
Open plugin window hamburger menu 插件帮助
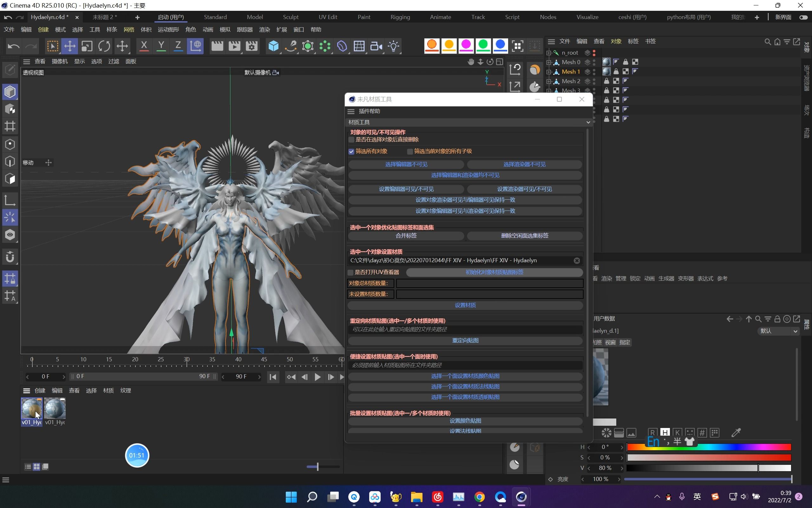[351, 111]
